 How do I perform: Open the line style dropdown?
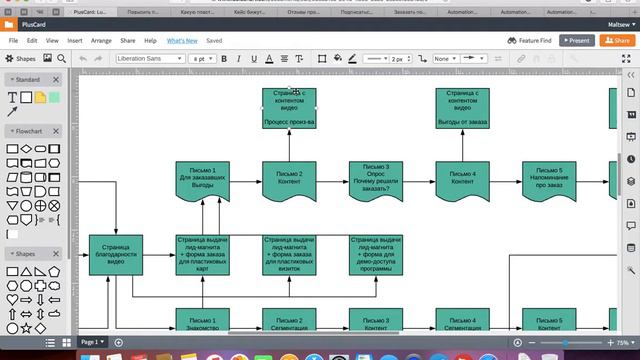tap(376, 59)
